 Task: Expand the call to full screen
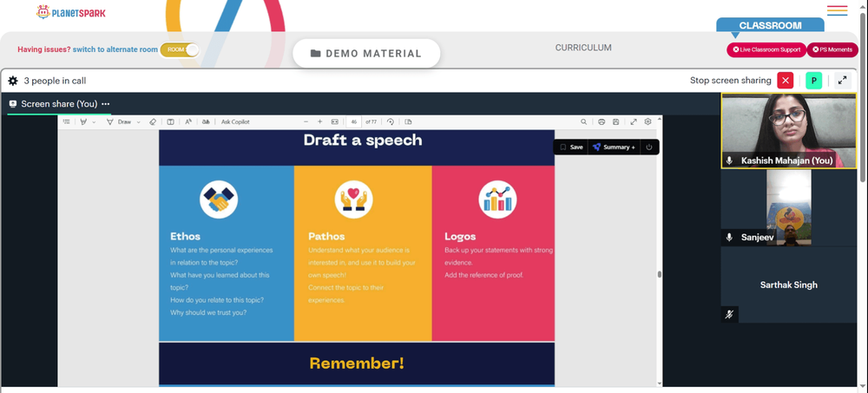[842, 81]
